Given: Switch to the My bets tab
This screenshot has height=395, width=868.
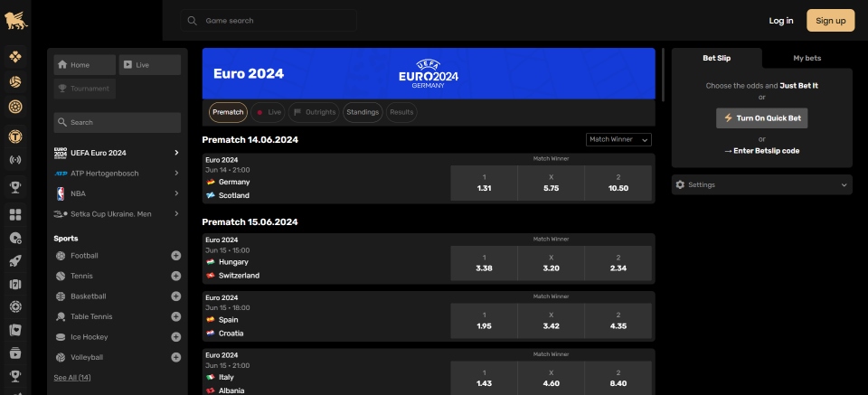Looking at the screenshot, I should [x=807, y=58].
